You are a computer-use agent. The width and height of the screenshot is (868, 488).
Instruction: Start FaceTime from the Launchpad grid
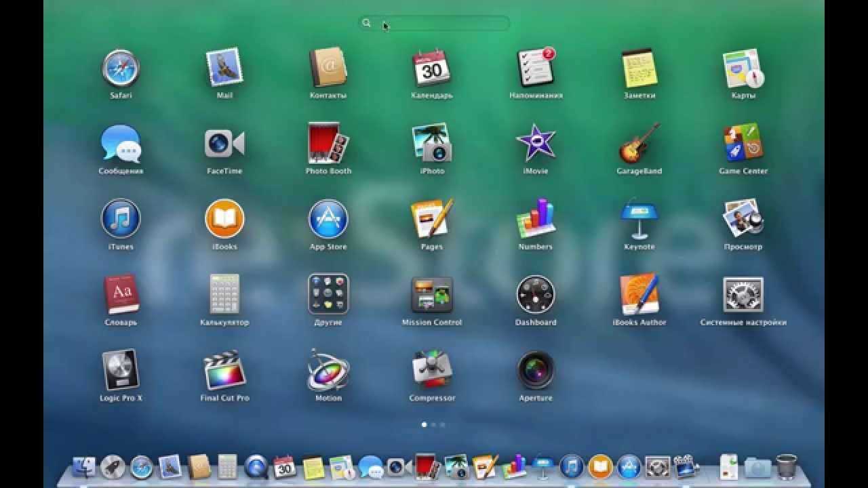[224, 143]
